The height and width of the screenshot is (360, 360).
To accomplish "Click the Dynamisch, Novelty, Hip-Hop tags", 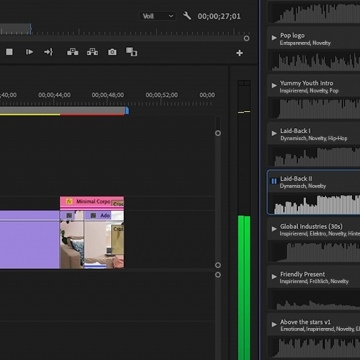I will (314, 138).
